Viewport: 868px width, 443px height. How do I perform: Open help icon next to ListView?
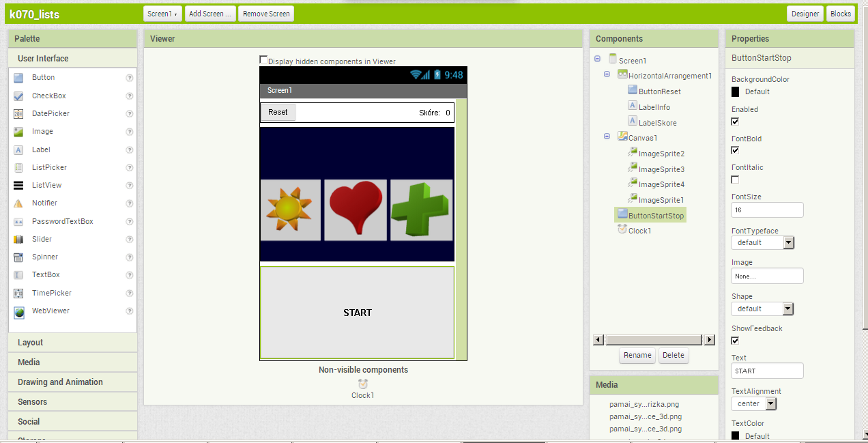(x=129, y=186)
